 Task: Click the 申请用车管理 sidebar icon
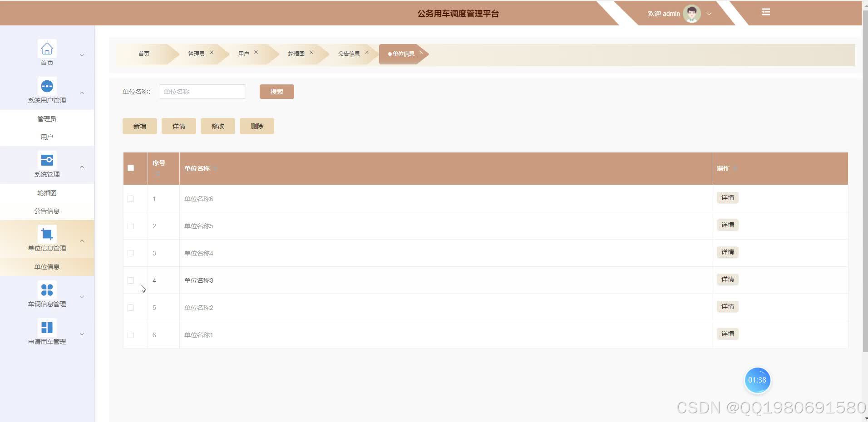pos(47,327)
